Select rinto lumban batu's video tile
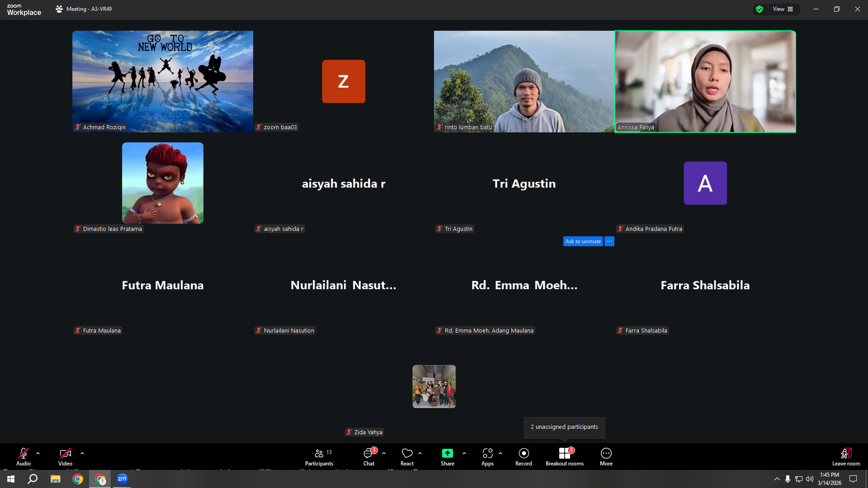The image size is (868, 488). pos(524,81)
